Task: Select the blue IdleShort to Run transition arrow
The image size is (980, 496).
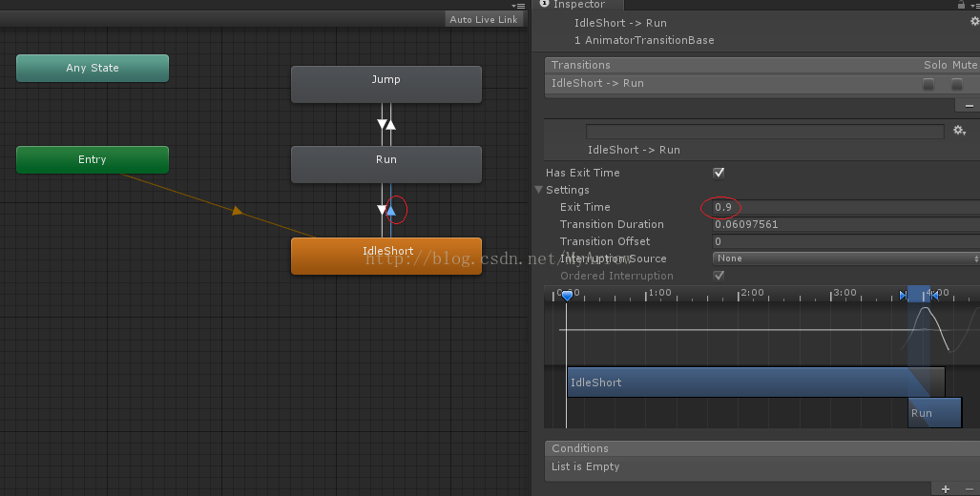Action: [x=390, y=211]
